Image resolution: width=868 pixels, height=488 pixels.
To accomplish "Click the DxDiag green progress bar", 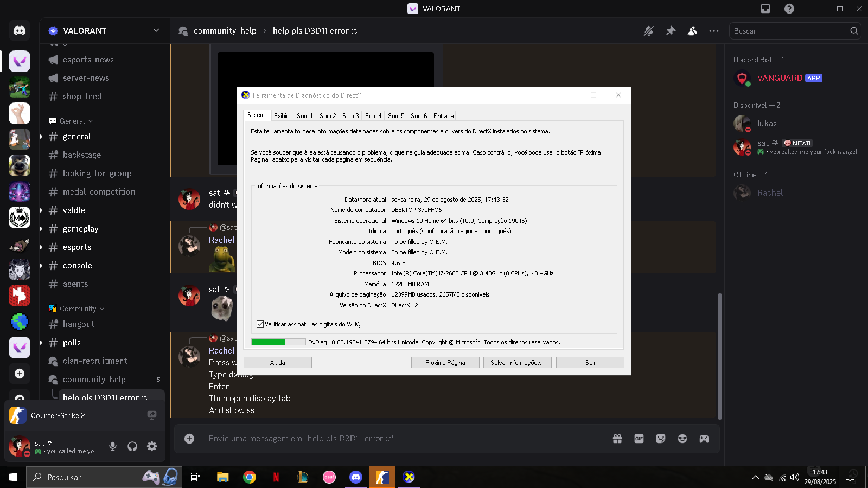I will click(269, 342).
